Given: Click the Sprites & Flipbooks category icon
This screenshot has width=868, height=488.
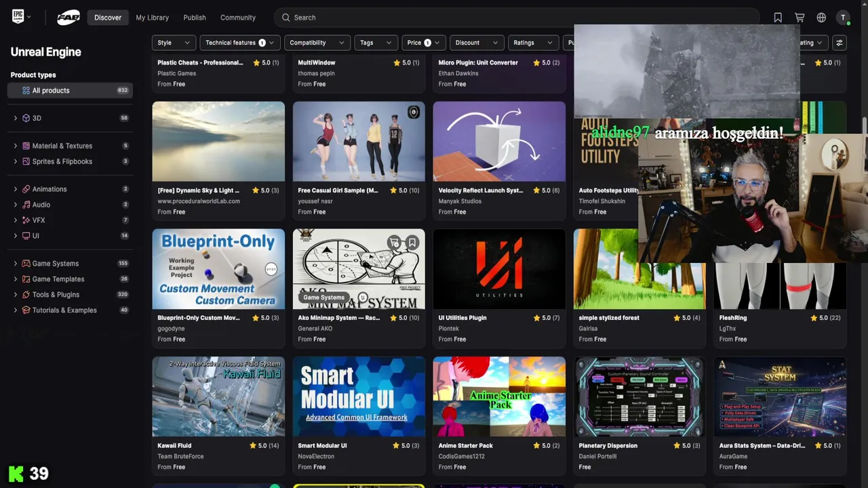Looking at the screenshot, I should tap(26, 161).
